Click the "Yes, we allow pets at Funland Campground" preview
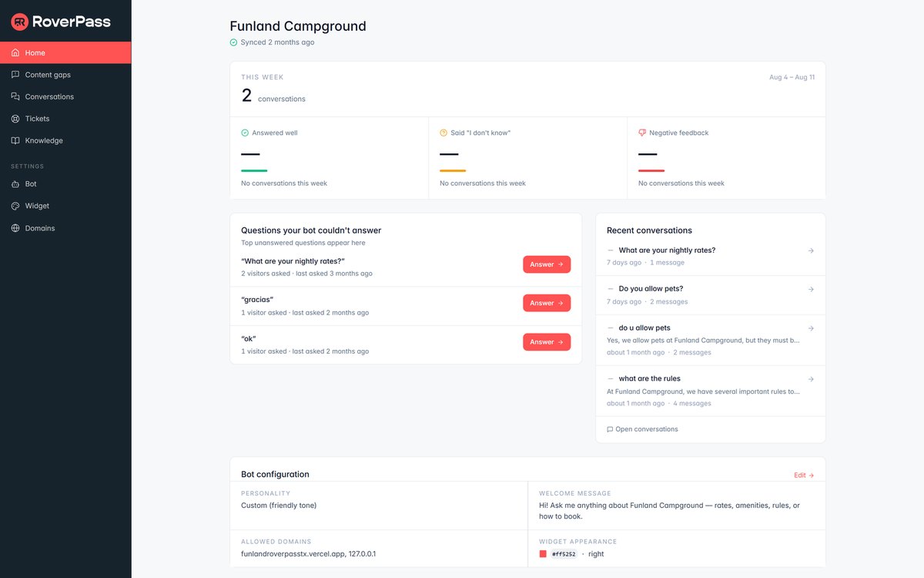The image size is (924, 578). 703,340
